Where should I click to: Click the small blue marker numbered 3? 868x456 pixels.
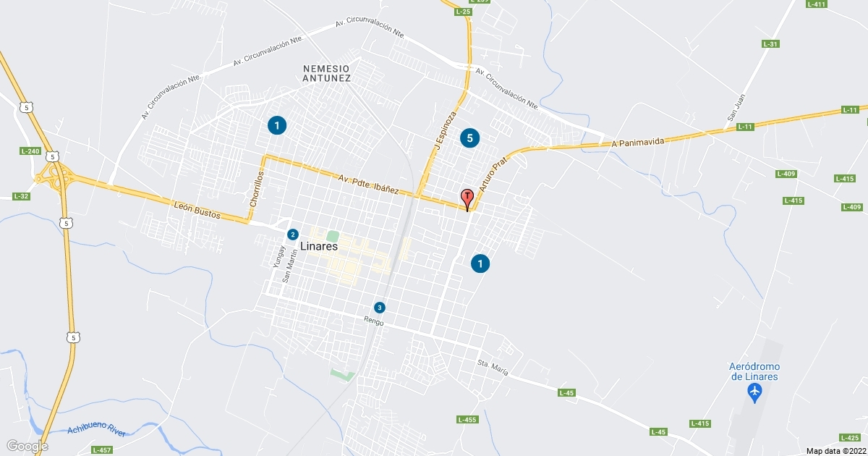pos(380,307)
